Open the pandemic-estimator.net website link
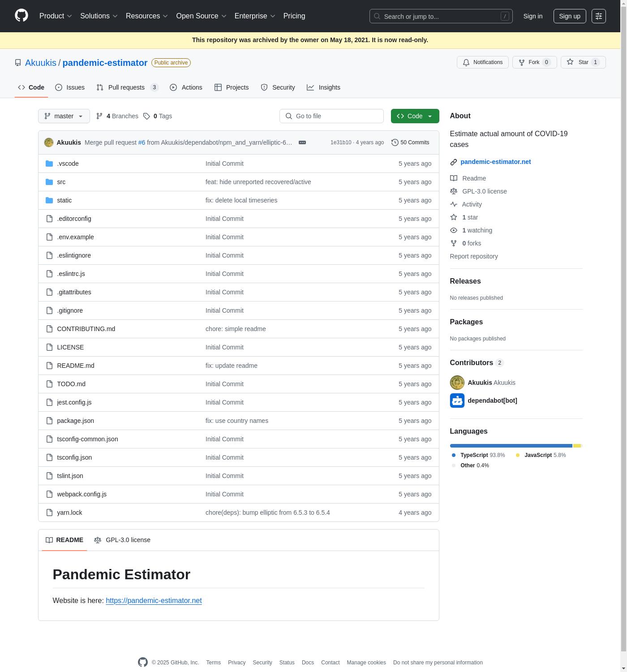Image resolution: width=627 pixels, height=672 pixels. coord(495,162)
